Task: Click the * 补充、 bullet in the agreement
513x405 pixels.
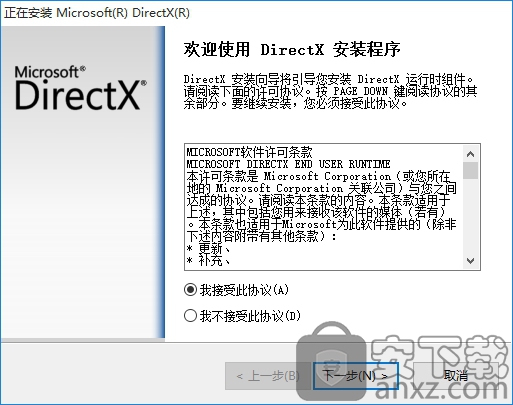Action: (x=209, y=260)
